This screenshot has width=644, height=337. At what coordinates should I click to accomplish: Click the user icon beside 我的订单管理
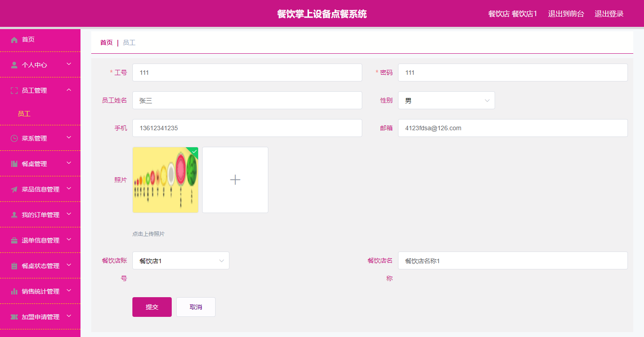point(14,215)
